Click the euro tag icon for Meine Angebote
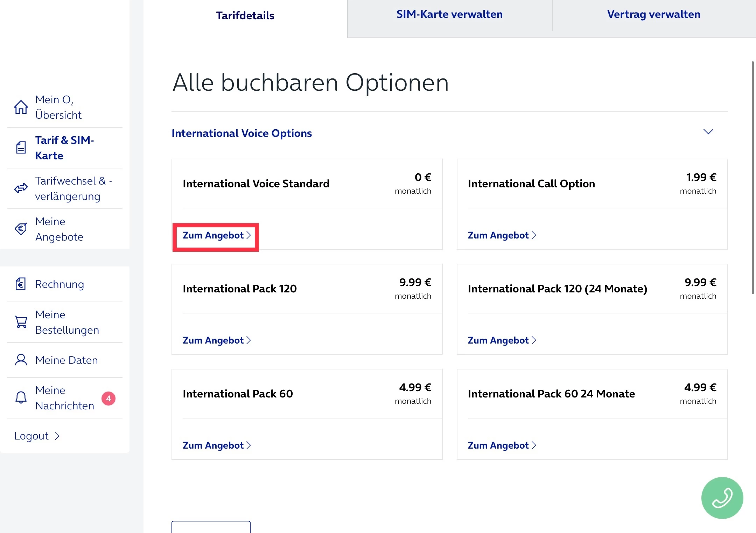The image size is (756, 533). [x=21, y=229]
